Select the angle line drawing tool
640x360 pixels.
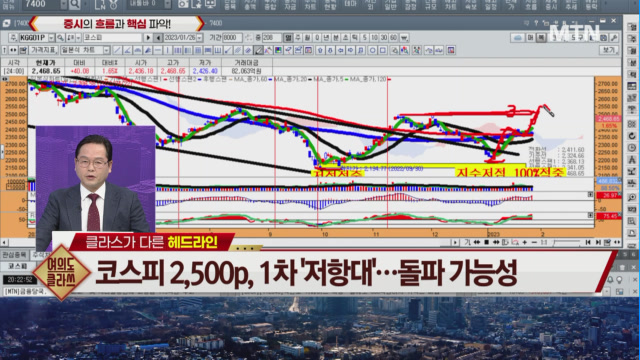(x=128, y=50)
